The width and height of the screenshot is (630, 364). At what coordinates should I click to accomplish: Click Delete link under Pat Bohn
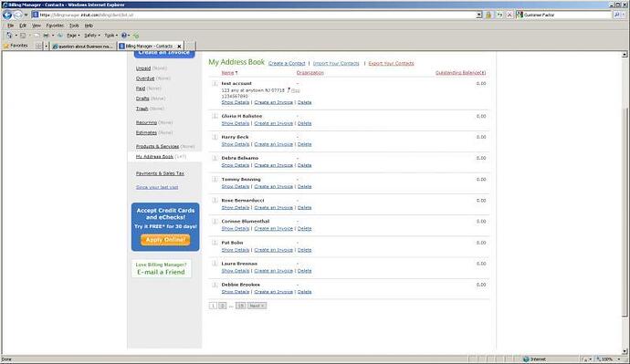(x=304, y=250)
